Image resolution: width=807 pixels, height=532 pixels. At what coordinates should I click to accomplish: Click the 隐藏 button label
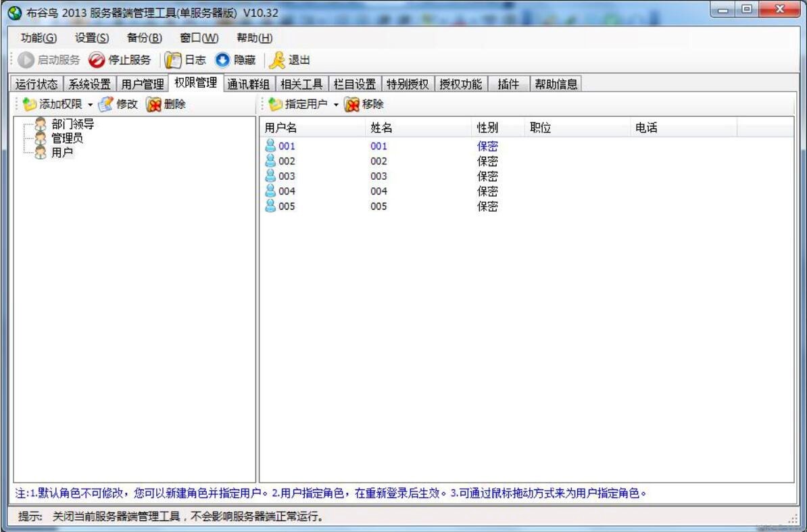(245, 60)
